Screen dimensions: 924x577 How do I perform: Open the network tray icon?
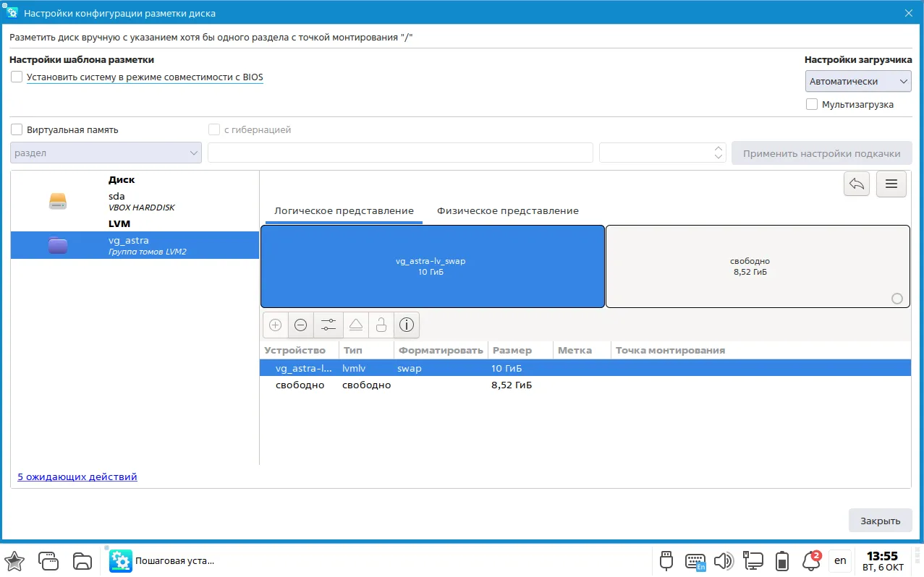pos(753,560)
